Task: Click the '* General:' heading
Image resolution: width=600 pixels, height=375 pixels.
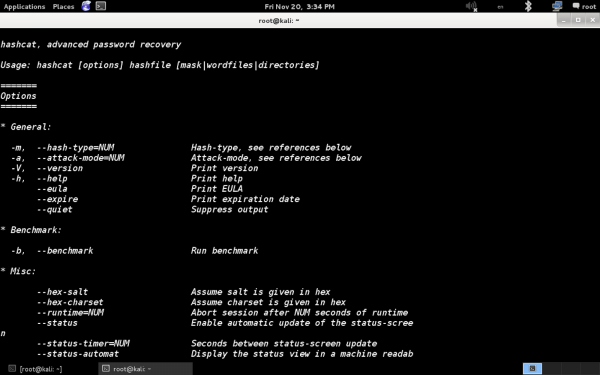Action: (x=26, y=127)
